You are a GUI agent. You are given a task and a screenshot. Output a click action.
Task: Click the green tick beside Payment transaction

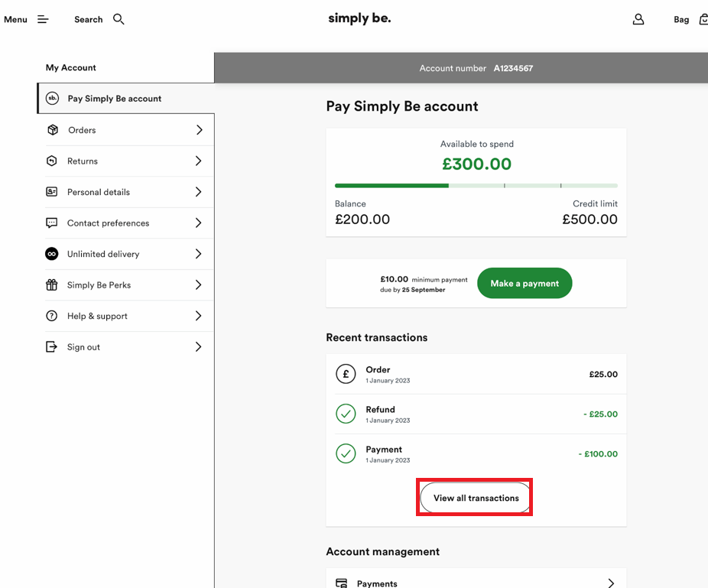point(346,453)
